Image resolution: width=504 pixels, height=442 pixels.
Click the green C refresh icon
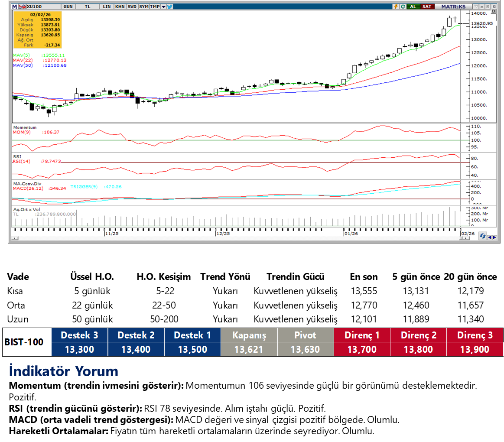tap(403, 6)
